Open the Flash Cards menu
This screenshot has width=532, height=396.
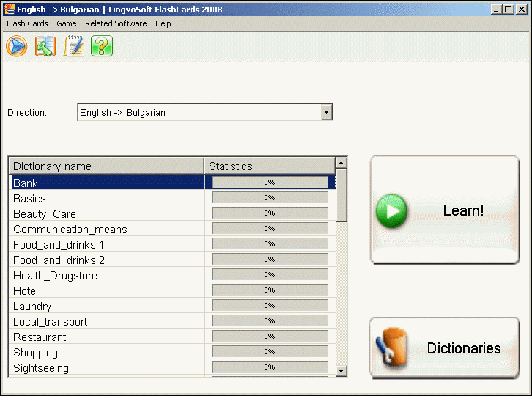tap(27, 23)
